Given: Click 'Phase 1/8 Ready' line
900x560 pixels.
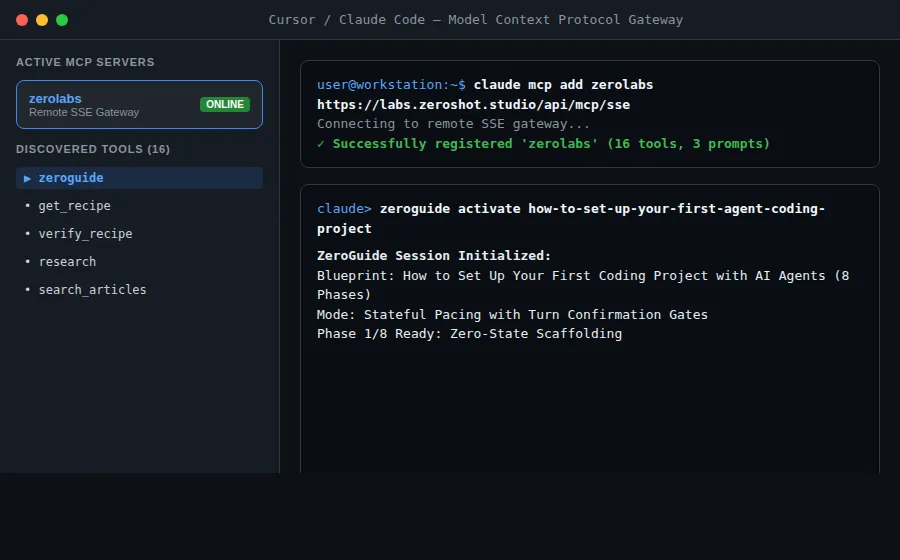Looking at the screenshot, I should pyautogui.click(x=470, y=334).
